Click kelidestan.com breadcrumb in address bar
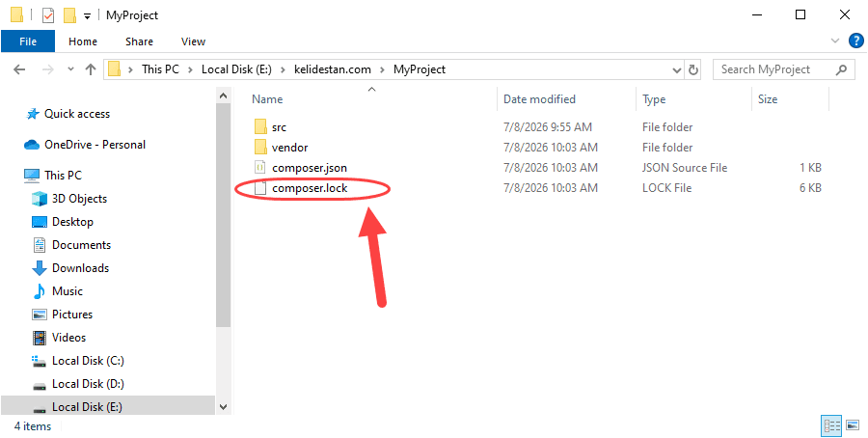 click(331, 69)
